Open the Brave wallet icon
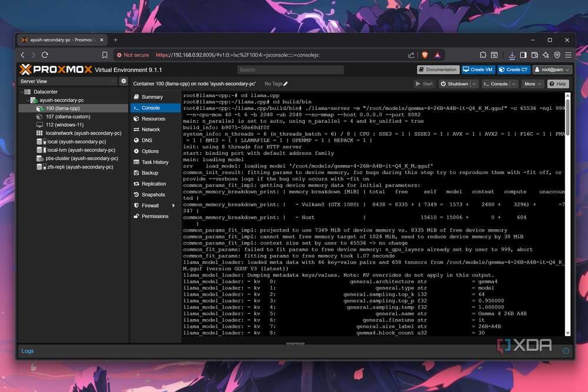The height and width of the screenshot is (392, 588). [x=534, y=55]
